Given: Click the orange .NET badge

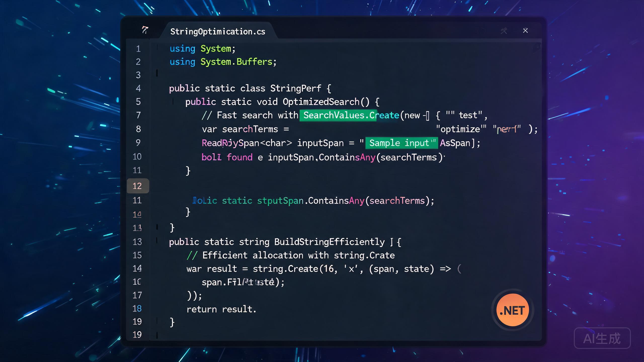Looking at the screenshot, I should pyautogui.click(x=512, y=310).
